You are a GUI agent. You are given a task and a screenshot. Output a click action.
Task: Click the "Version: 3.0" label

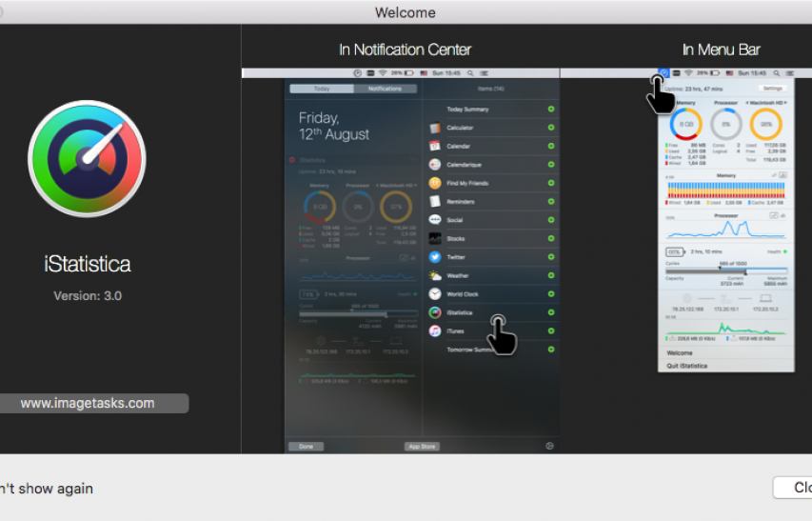(88, 295)
